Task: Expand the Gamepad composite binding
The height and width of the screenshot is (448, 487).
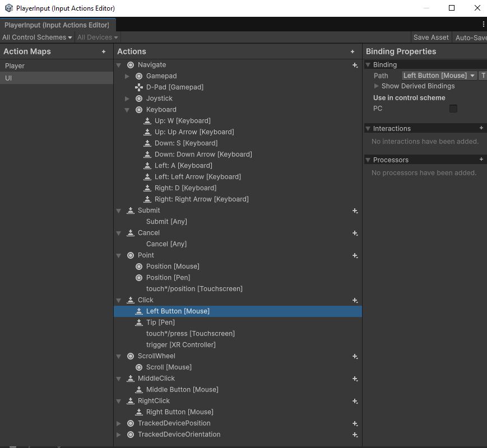Action: tap(127, 76)
